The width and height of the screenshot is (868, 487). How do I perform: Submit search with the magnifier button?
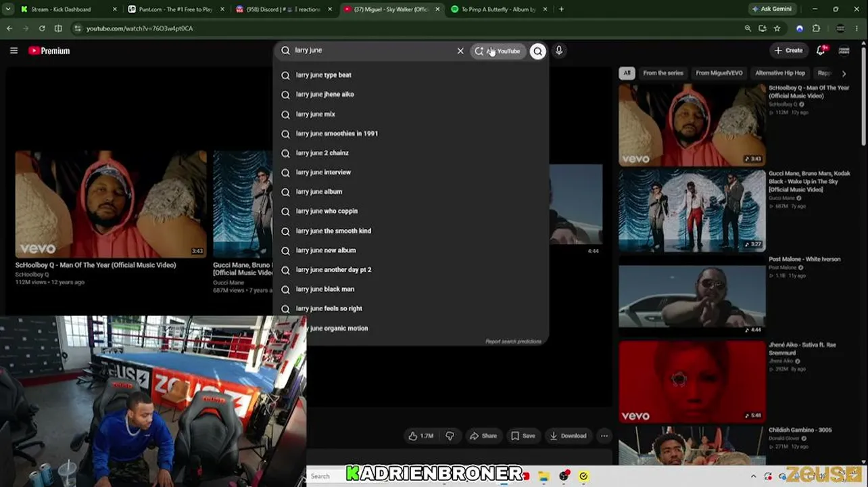click(537, 51)
